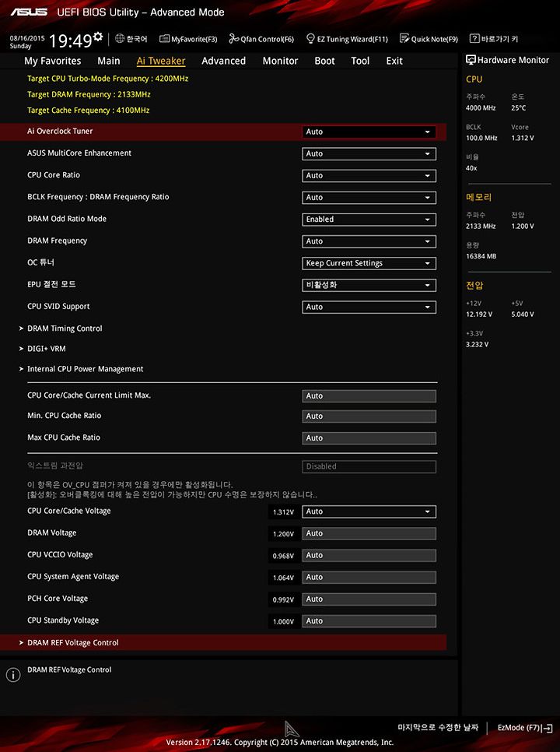Image resolution: width=560 pixels, height=752 pixels.
Task: Open CPU Core/Cache Voltage dropdown
Action: pos(369,511)
